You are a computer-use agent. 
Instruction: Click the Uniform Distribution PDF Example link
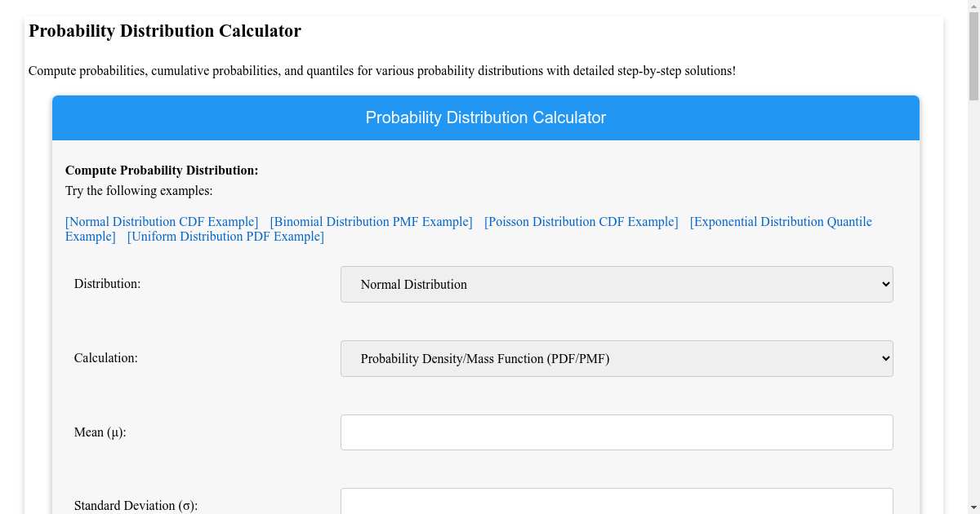(x=225, y=236)
